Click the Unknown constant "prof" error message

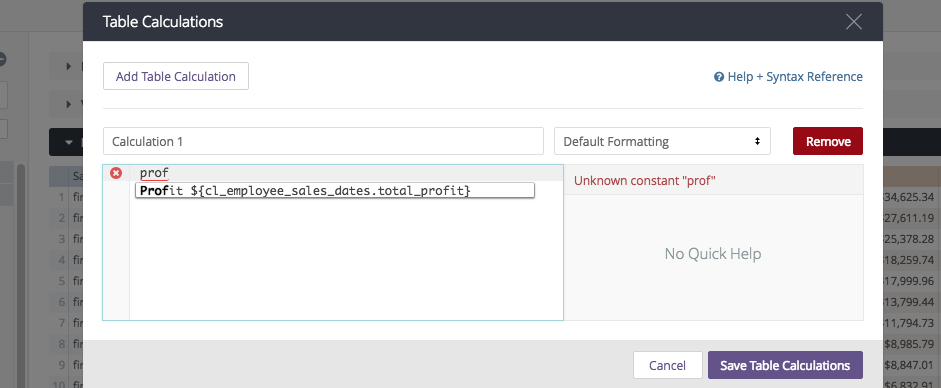(x=645, y=181)
